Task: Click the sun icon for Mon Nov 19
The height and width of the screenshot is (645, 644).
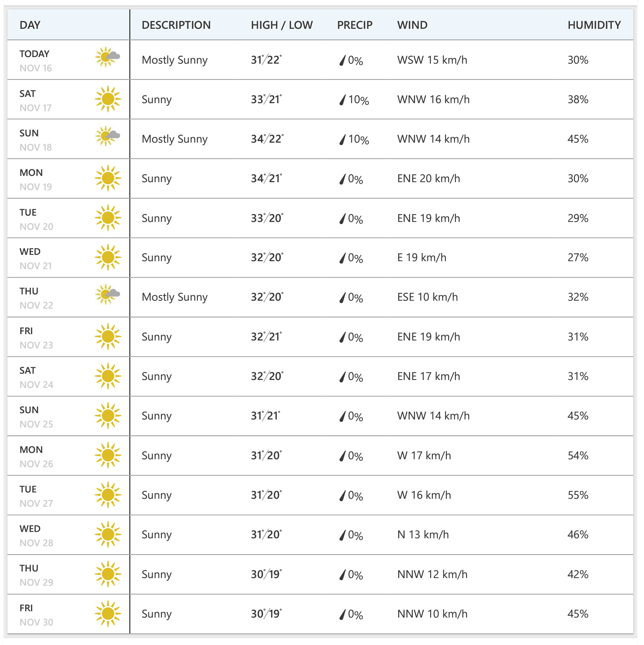Action: pyautogui.click(x=108, y=178)
